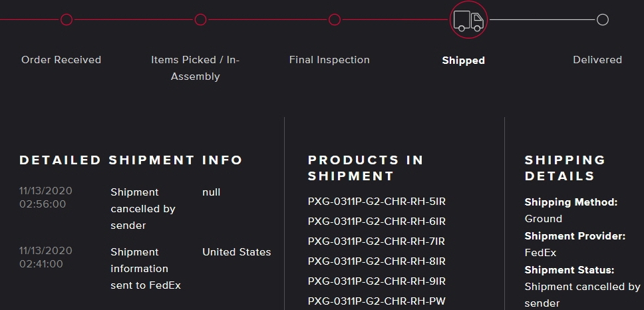Click the FedEx shipment provider text
This screenshot has width=644, height=310.
click(540, 253)
